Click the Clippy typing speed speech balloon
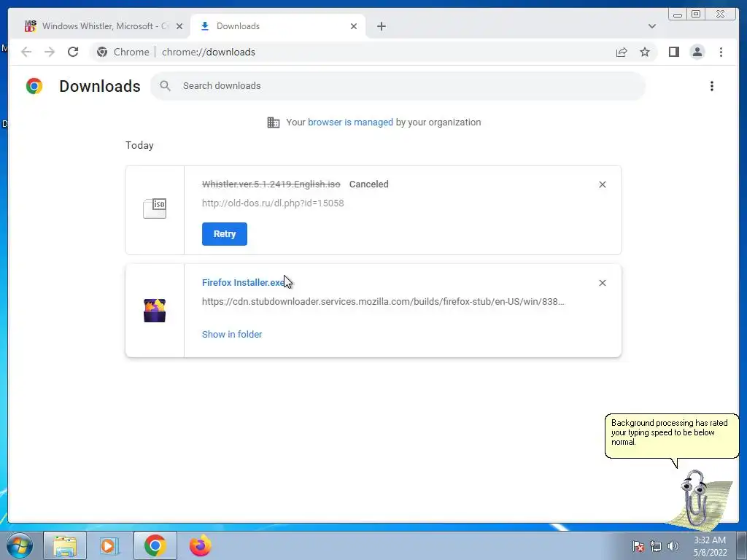747x560 pixels. click(672, 436)
